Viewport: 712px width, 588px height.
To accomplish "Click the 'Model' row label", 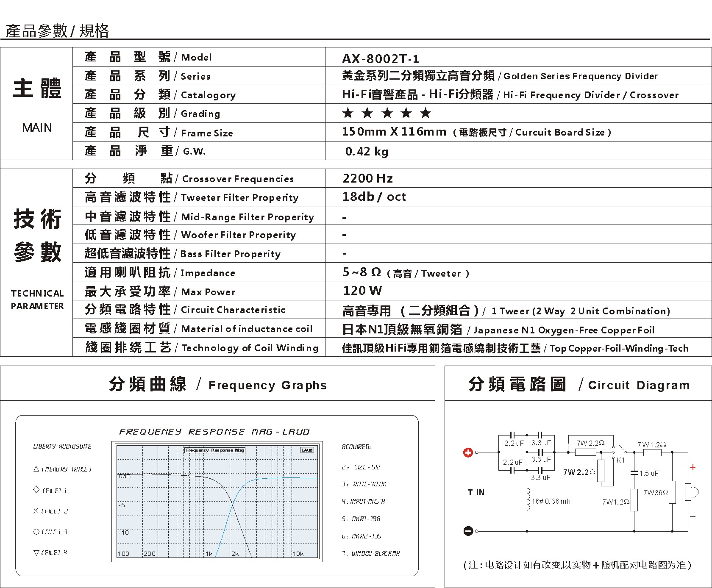I will pyautogui.click(x=196, y=57).
